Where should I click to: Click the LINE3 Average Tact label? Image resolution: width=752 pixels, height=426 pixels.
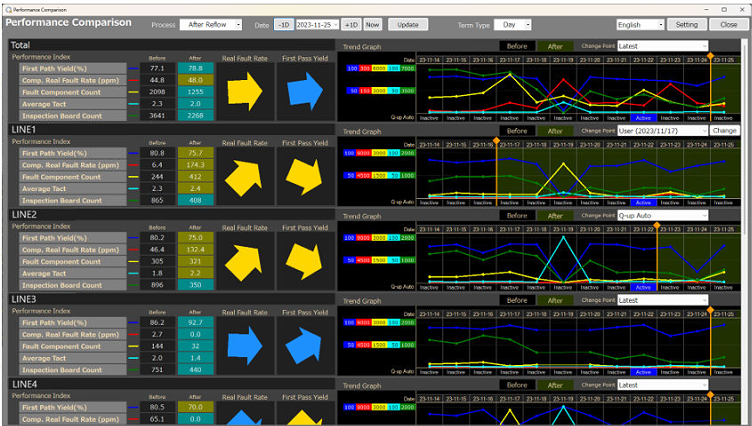(72, 358)
